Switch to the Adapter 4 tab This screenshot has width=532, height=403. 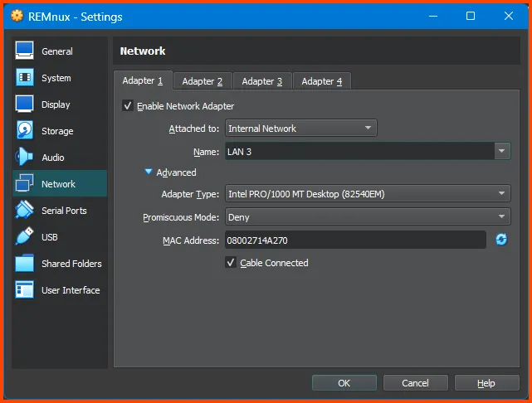click(322, 81)
